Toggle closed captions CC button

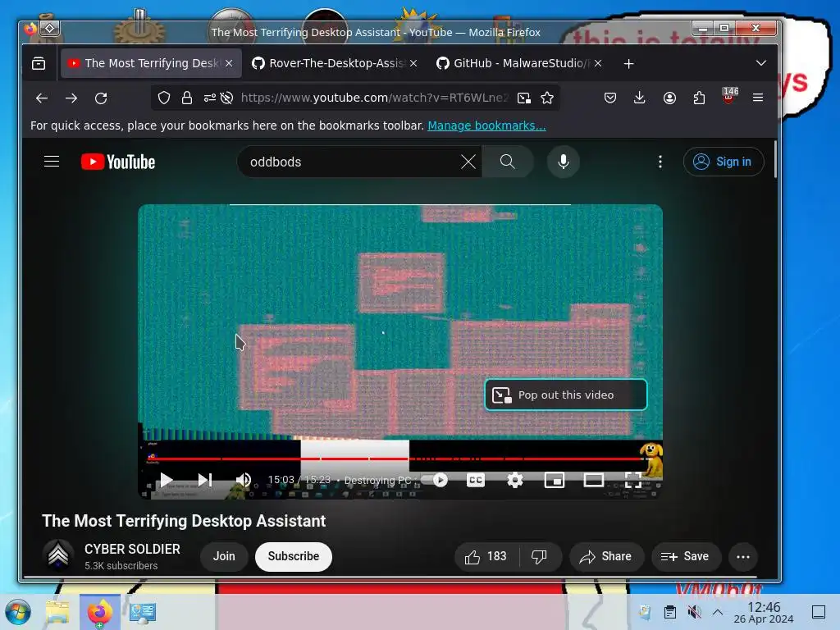pyautogui.click(x=476, y=480)
